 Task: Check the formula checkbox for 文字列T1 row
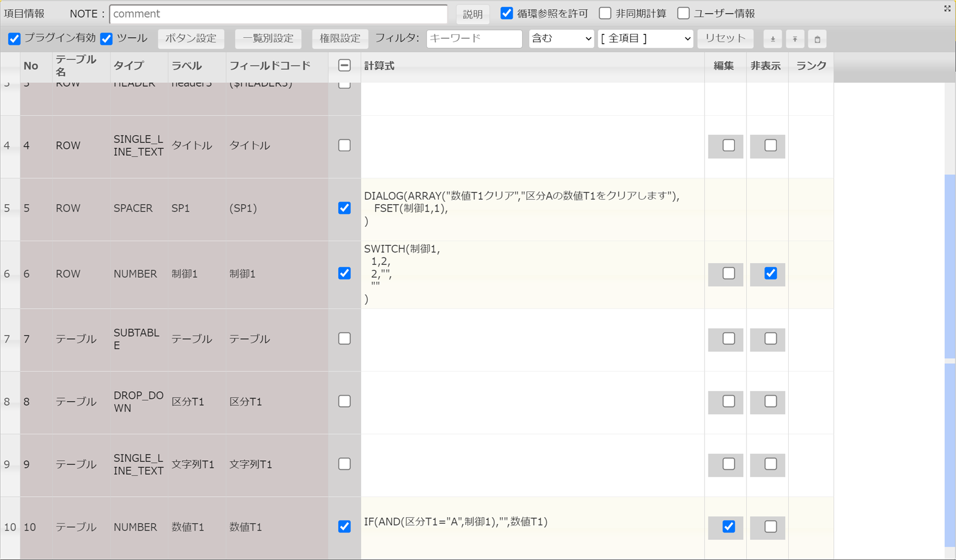[344, 464]
